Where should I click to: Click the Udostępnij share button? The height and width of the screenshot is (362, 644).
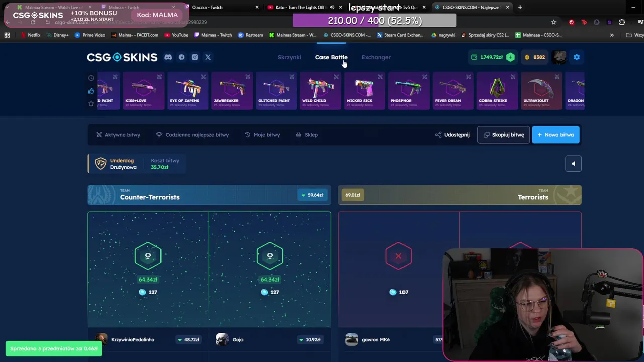point(452,135)
